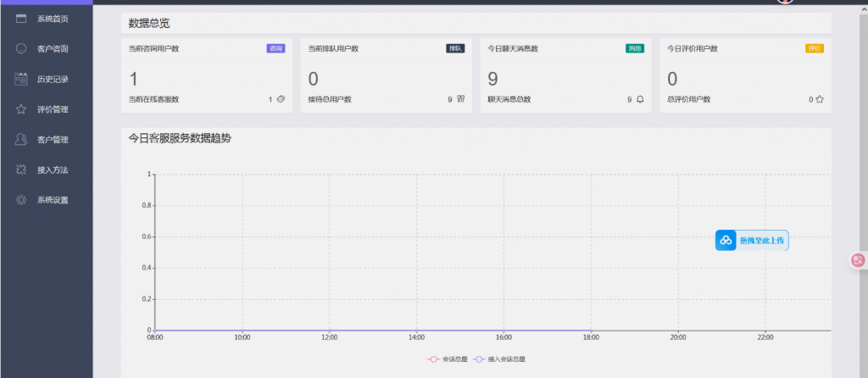Image resolution: width=868 pixels, height=378 pixels.
Task: Click the bell icon in 聊天消息总数 row
Action: [640, 100]
